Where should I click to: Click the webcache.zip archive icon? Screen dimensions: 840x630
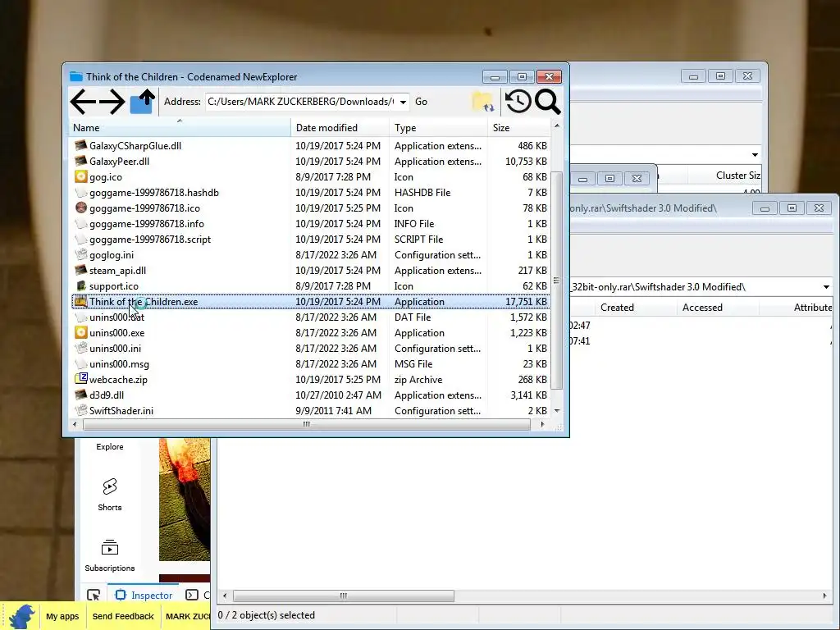81,379
